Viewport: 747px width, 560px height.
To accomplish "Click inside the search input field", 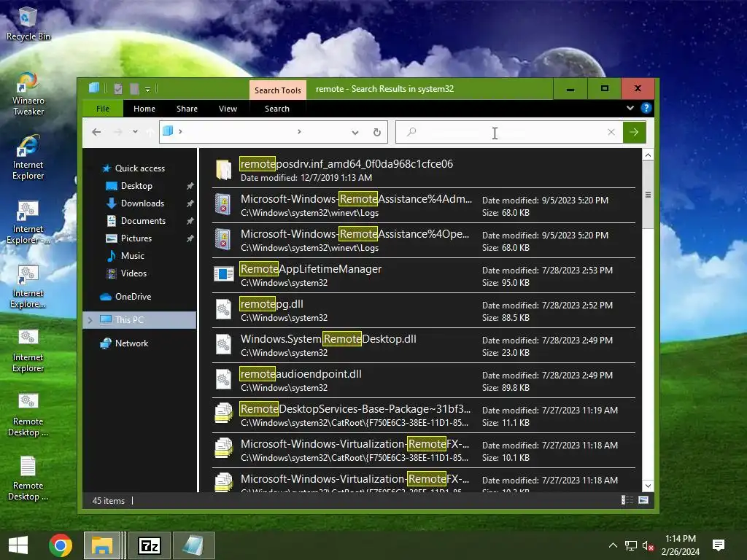I will [510, 132].
